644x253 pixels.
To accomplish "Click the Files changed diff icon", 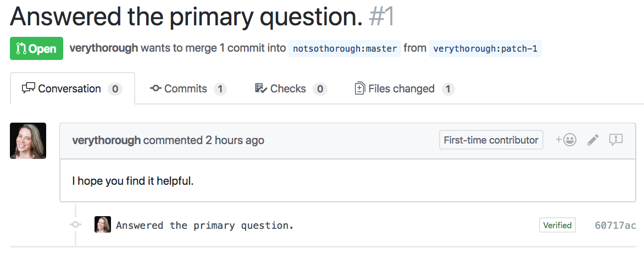I will coord(360,88).
